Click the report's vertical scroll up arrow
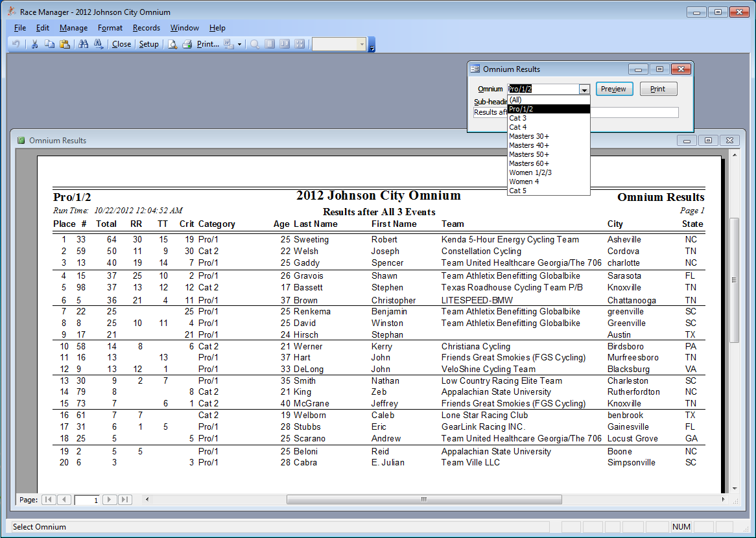 (x=735, y=154)
